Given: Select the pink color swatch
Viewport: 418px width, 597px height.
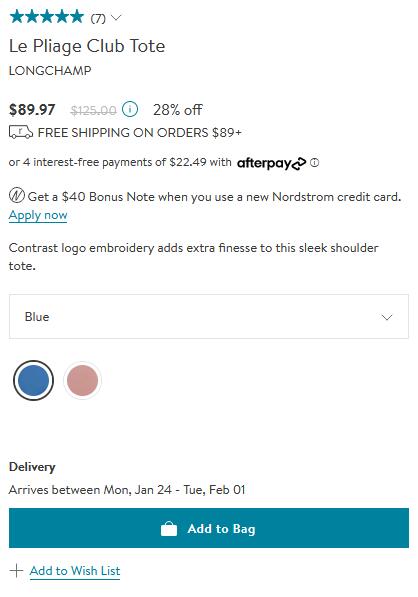Looking at the screenshot, I should coord(82,380).
